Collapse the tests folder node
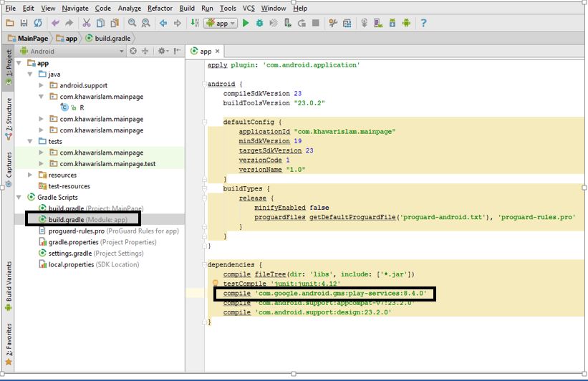This screenshot has width=588, height=381. (x=30, y=141)
